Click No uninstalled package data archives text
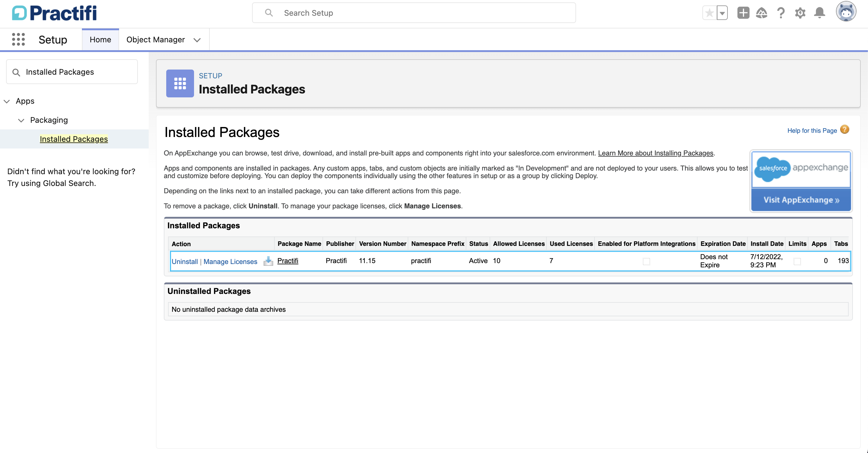The width and height of the screenshot is (868, 453). [228, 309]
